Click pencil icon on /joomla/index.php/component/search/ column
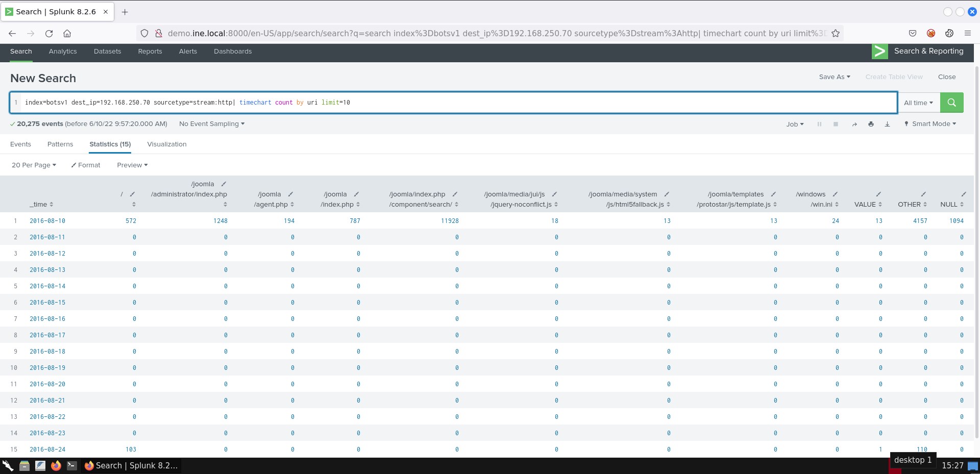Image resolution: width=980 pixels, height=474 pixels. click(x=455, y=194)
